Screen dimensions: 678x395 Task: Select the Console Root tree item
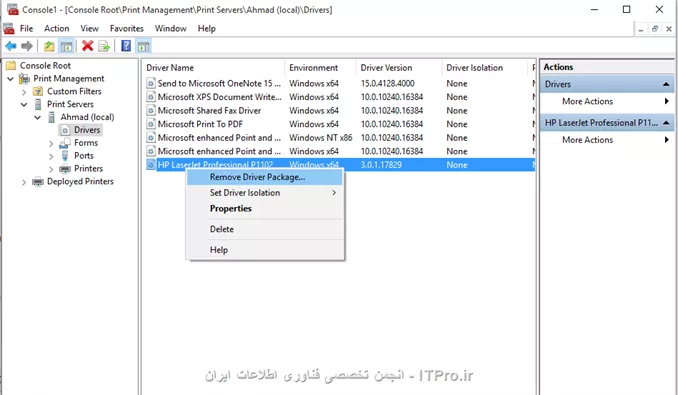[x=45, y=66]
